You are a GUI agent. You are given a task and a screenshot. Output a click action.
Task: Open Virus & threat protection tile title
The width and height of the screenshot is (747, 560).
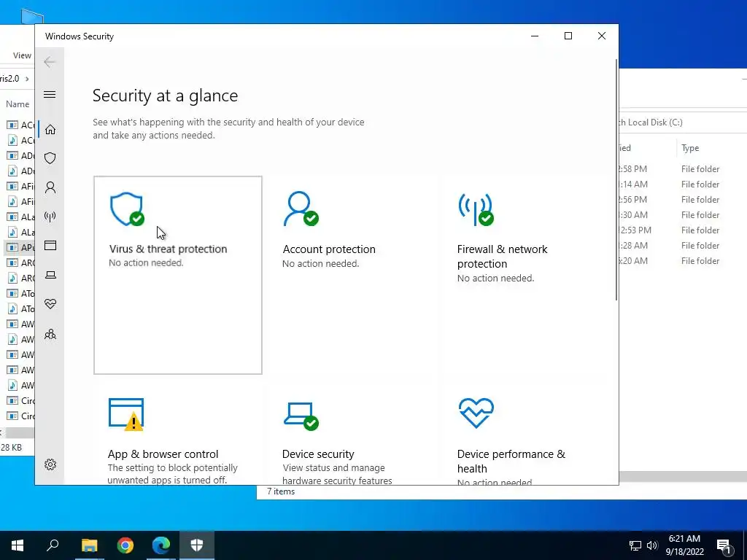coord(169,249)
